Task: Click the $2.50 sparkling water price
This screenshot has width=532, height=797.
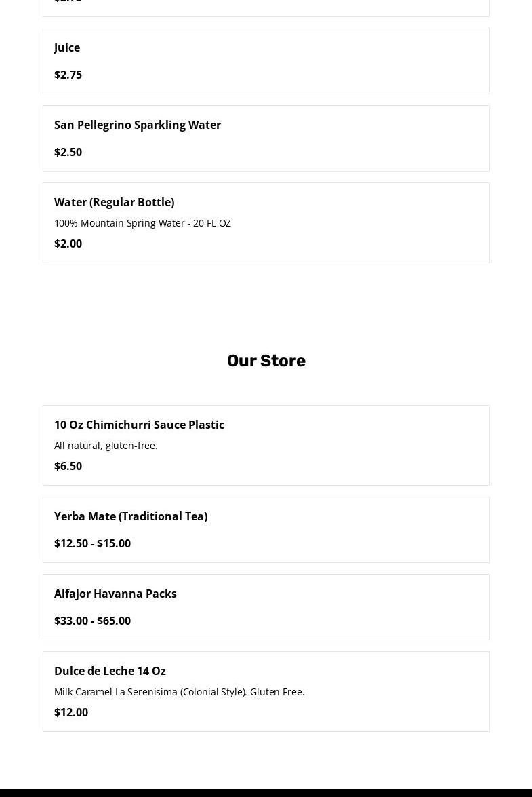Action: click(x=68, y=152)
